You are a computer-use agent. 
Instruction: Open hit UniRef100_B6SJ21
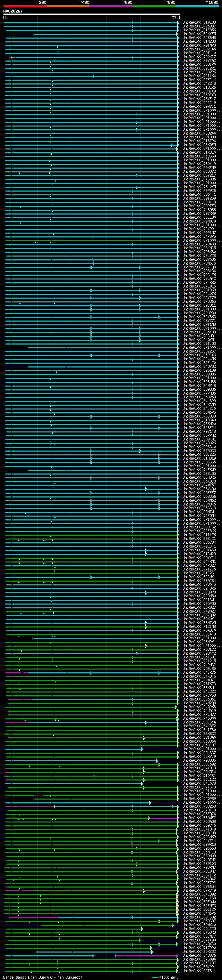coord(199,539)
